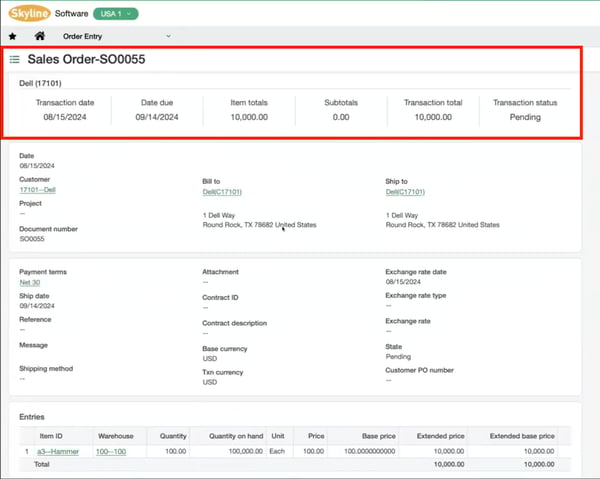Click base price cell 100.0000000000
This screenshot has height=479, width=600.
[x=369, y=451]
